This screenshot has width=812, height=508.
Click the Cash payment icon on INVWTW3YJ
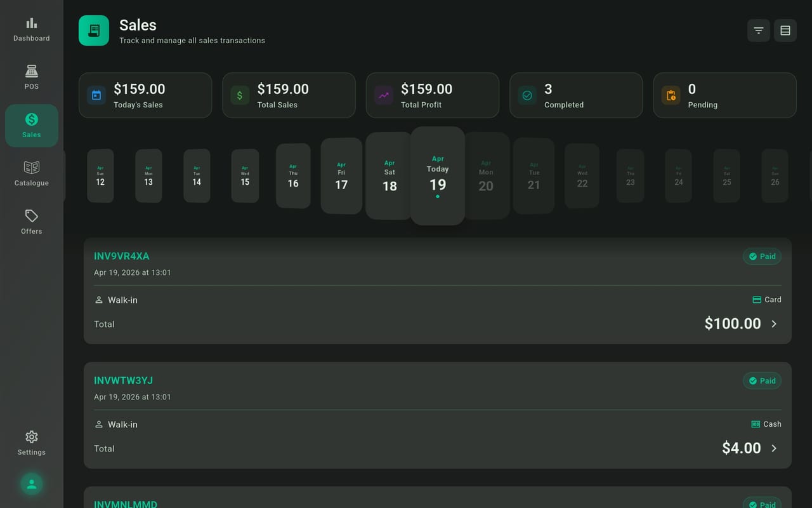point(756,424)
